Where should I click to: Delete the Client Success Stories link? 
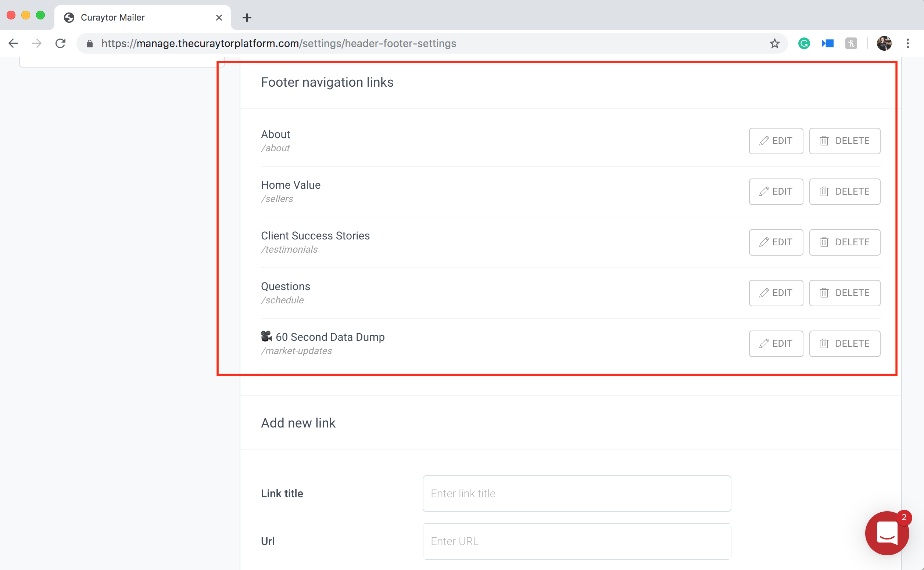pyautogui.click(x=844, y=242)
